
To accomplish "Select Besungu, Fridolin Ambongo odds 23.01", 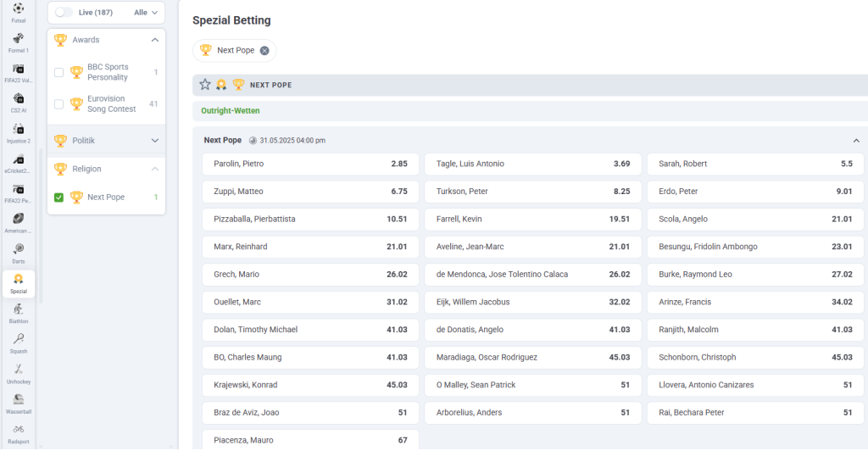I will [755, 247].
